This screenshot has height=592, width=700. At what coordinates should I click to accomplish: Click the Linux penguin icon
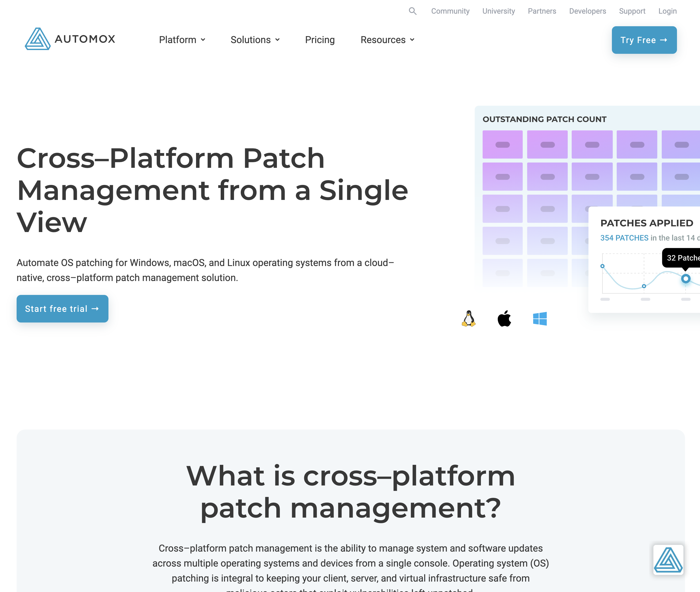click(468, 318)
